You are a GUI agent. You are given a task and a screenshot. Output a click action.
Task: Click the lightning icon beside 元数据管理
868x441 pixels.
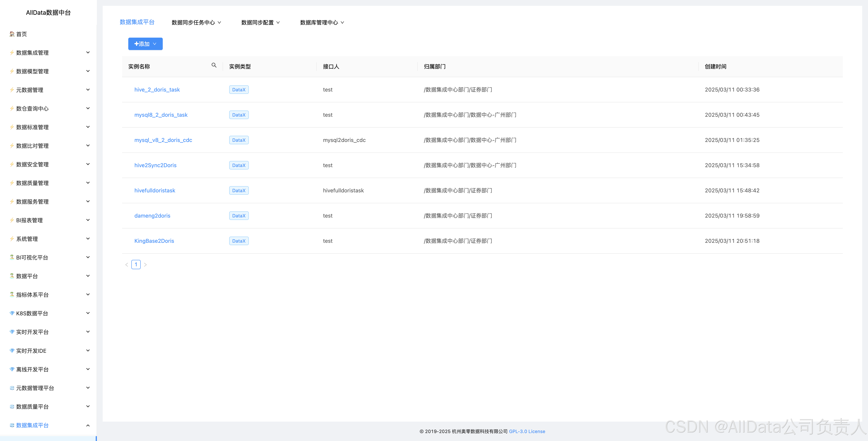coord(12,90)
